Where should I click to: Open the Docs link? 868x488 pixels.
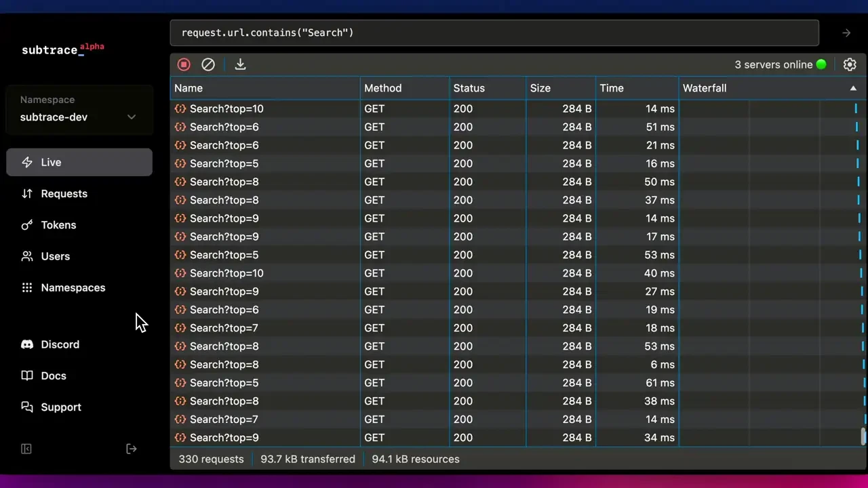79,375
